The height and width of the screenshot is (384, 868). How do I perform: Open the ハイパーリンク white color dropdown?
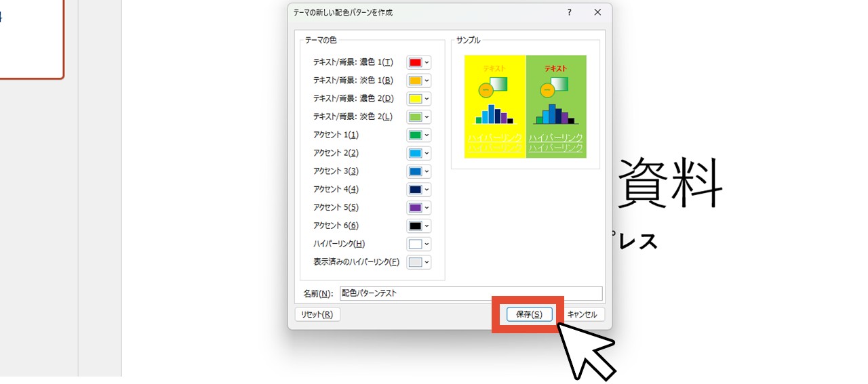pos(418,244)
